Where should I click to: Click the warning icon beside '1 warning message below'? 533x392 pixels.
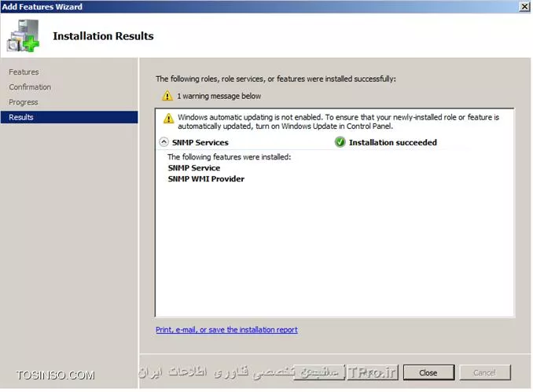pyautogui.click(x=167, y=96)
